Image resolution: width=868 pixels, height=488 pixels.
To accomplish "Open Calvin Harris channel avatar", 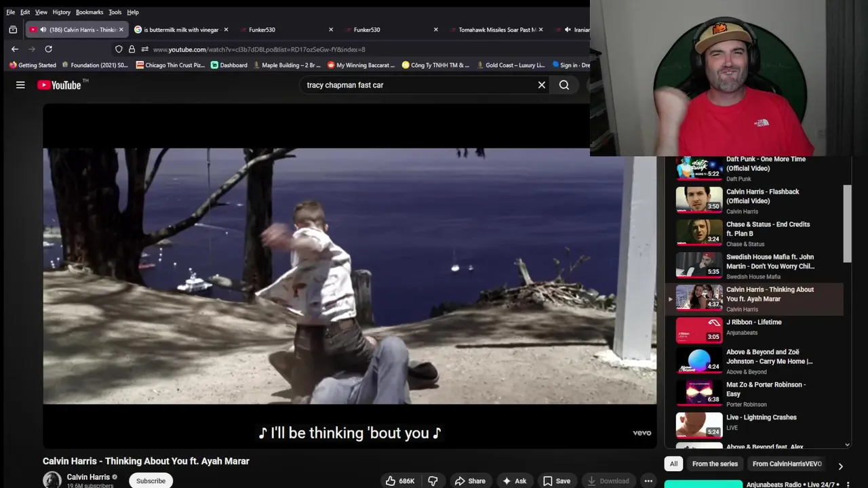I will pyautogui.click(x=52, y=480).
